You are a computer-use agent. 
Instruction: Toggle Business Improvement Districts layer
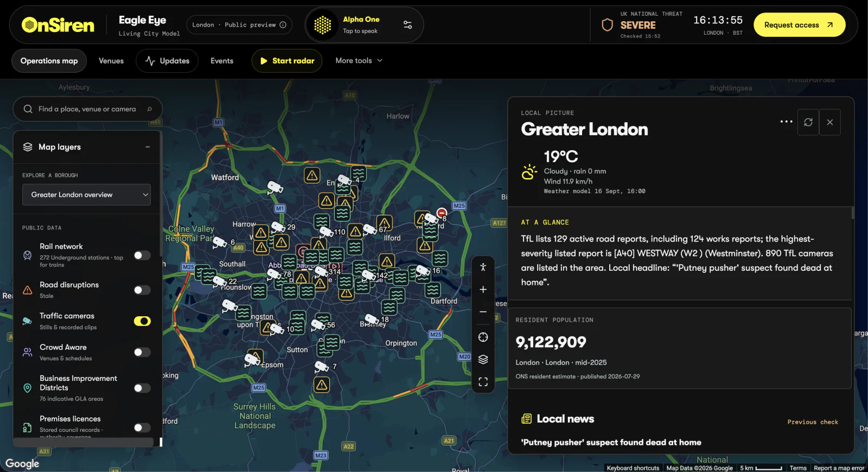[142, 388]
